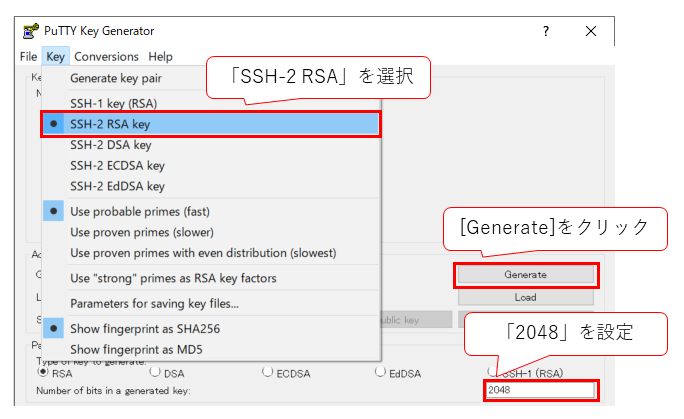Viewport: 684px width, 419px height.
Task: Select SSH-2 ECDSA key menu entry
Action: point(212,166)
